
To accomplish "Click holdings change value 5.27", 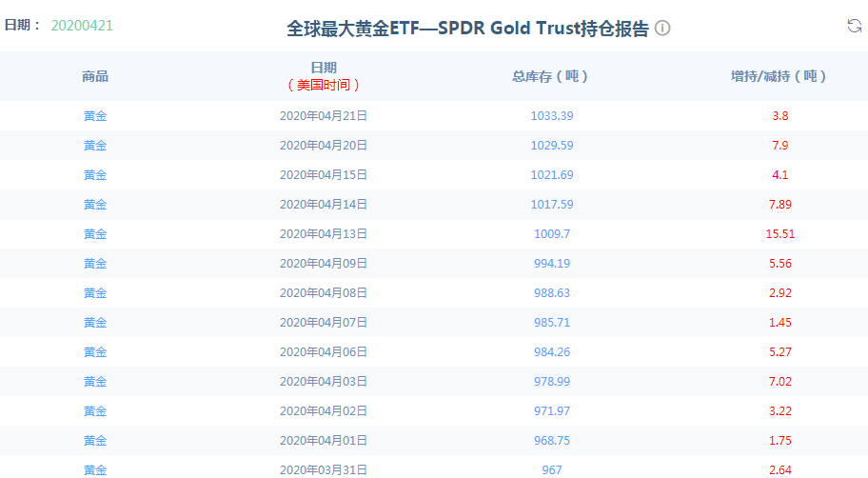I will click(x=780, y=352).
